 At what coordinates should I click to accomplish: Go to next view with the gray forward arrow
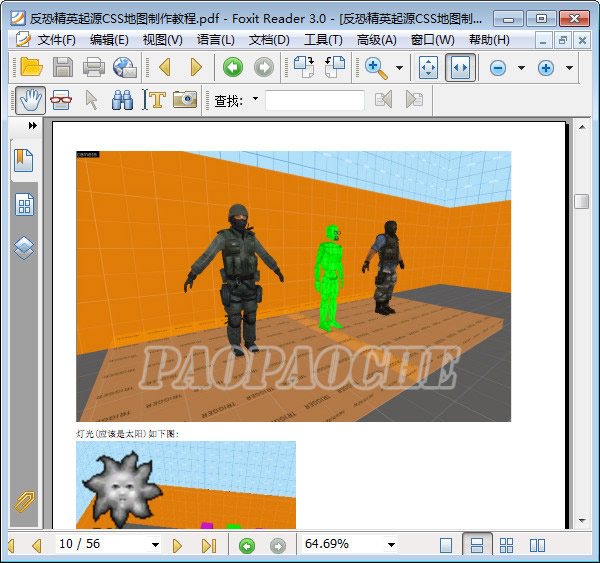(264, 68)
